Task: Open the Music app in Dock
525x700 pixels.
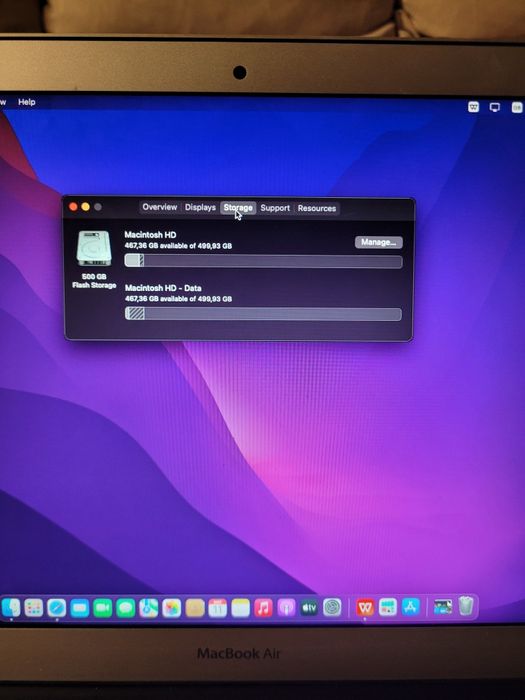Action: (263, 608)
